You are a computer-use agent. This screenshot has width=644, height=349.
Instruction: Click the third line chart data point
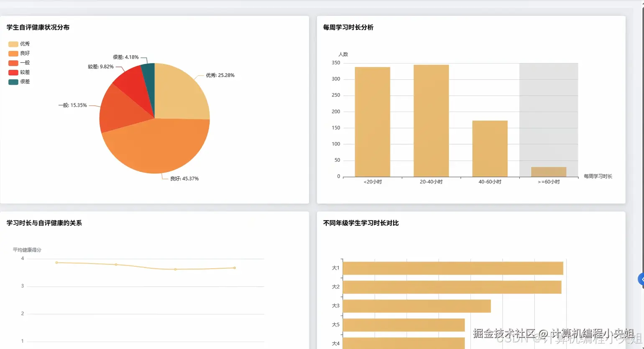point(175,269)
